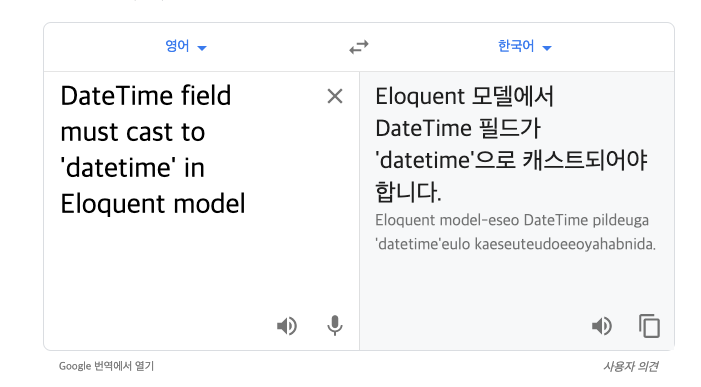This screenshot has width=701, height=387.
Task: Click 'DateTime 필드가' in the translated output
Action: pos(458,128)
